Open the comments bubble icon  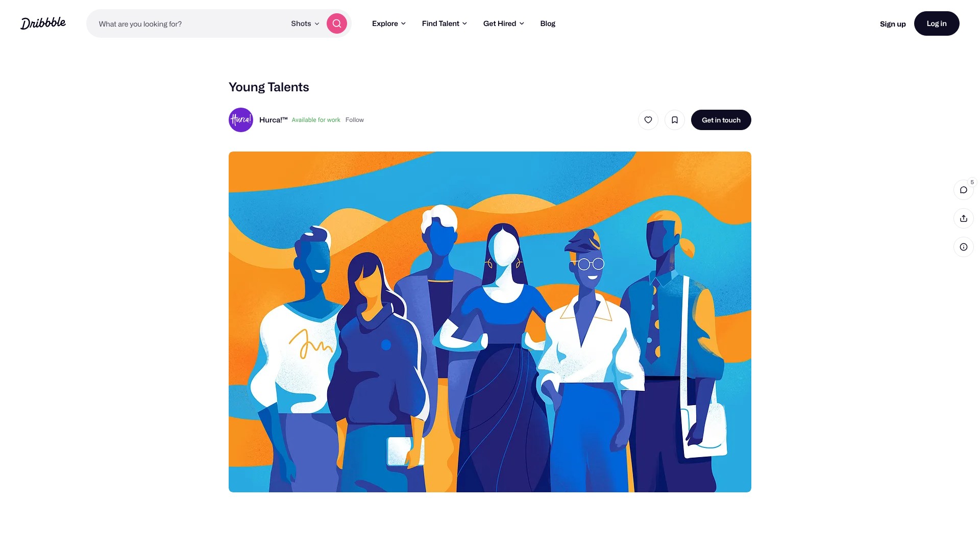964,190
